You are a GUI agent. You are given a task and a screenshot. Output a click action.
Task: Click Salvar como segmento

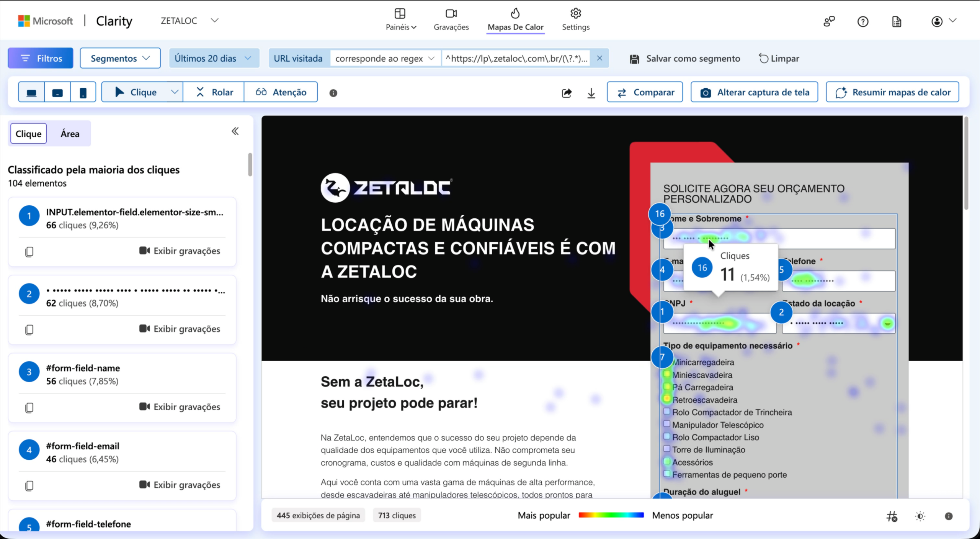[x=685, y=59]
